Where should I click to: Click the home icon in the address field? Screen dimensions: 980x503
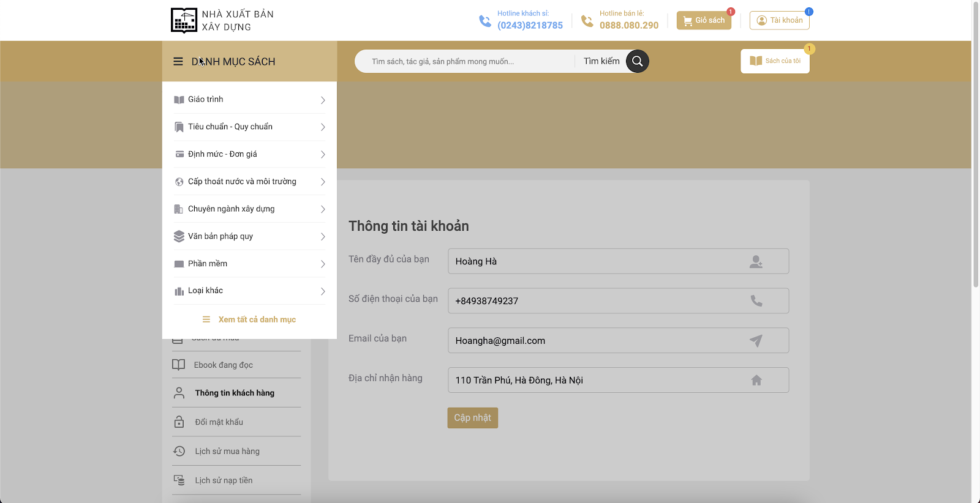756,380
